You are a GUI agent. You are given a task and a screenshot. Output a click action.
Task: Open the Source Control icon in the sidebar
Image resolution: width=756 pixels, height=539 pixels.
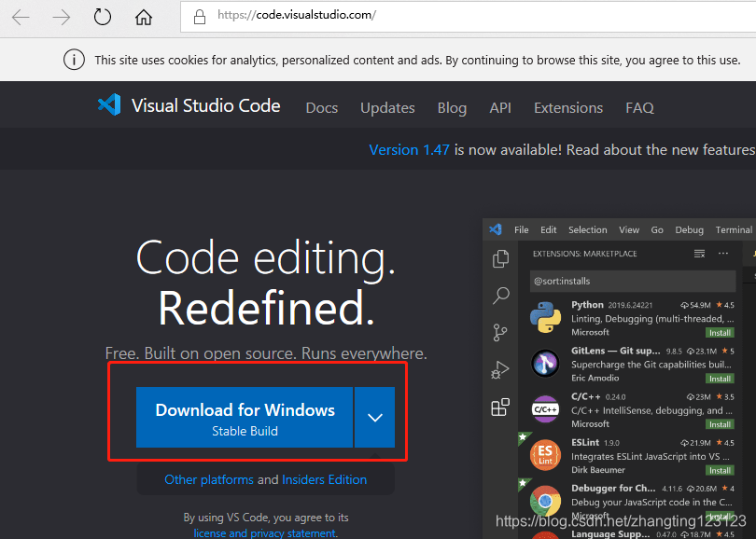pos(499,332)
